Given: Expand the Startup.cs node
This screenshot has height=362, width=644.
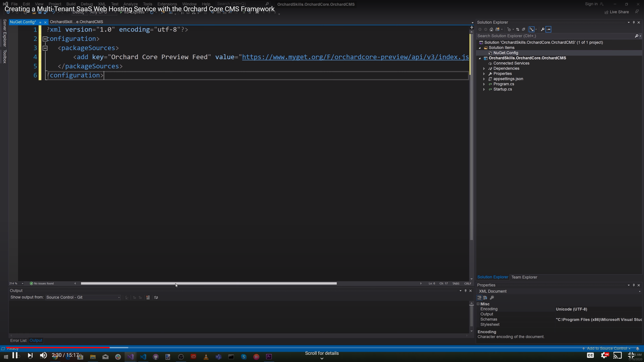Looking at the screenshot, I should click(x=484, y=89).
